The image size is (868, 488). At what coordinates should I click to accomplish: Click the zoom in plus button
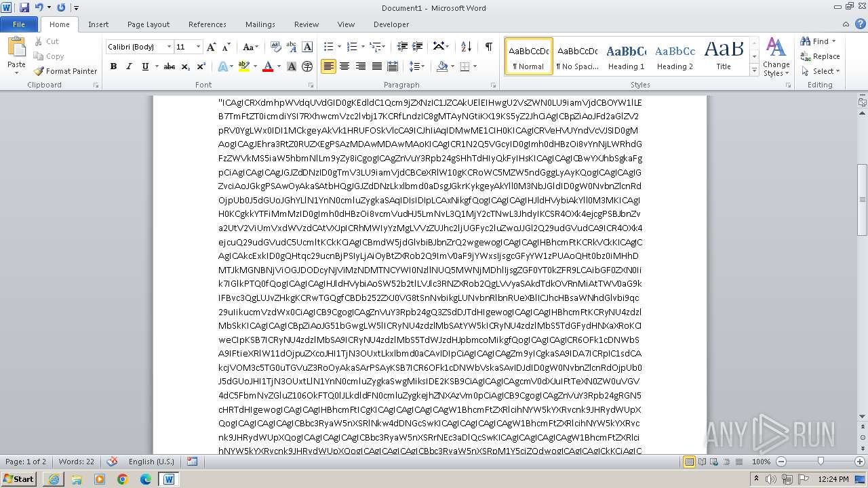pos(859,462)
